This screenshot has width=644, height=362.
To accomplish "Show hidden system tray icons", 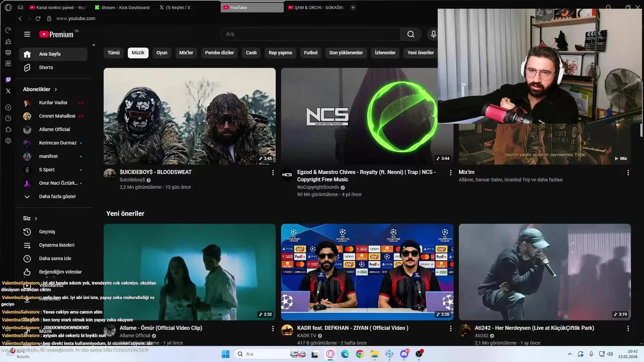I will (x=570, y=354).
